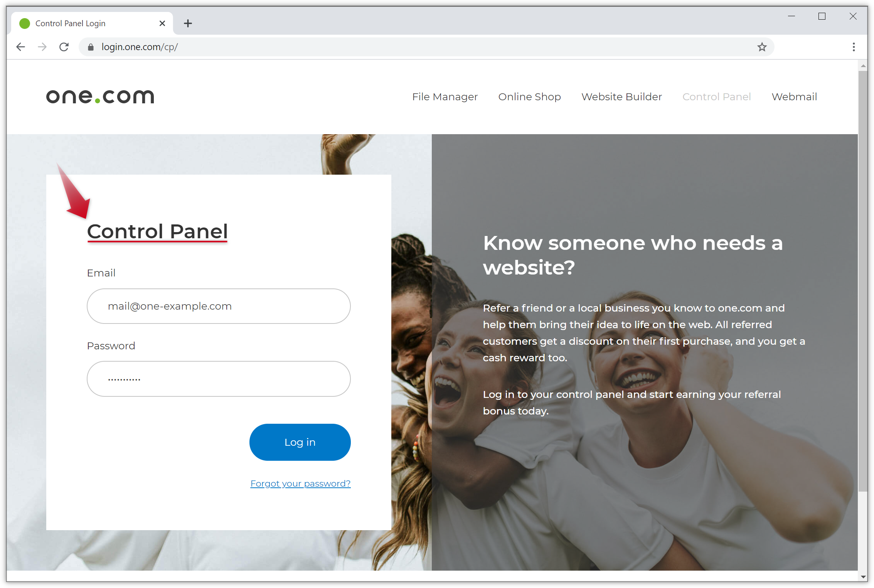Viewport: 874px width, 588px height.
Task: Select the Control Panel tab
Action: (x=717, y=97)
